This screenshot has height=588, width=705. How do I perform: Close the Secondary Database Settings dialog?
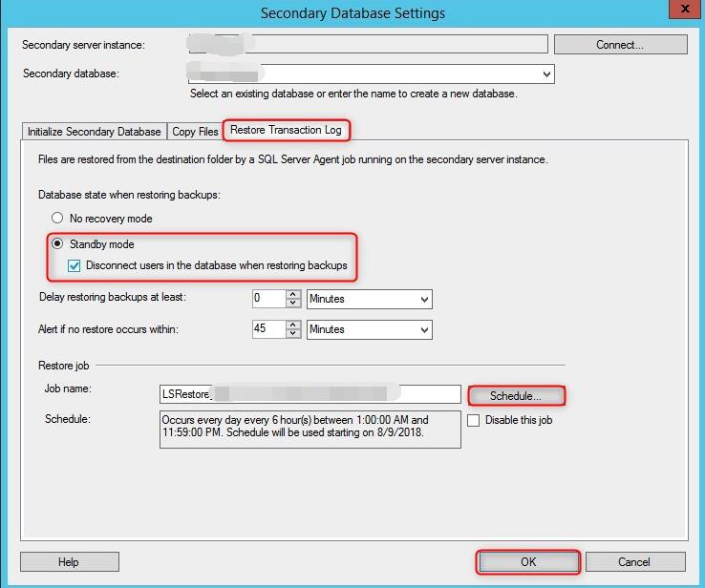[682, 10]
